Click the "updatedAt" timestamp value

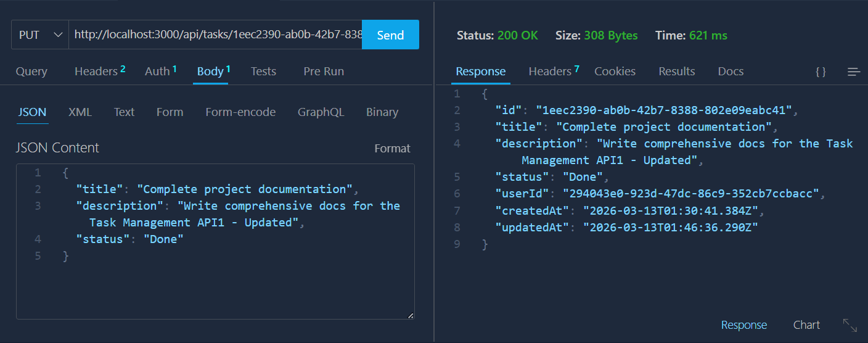click(x=671, y=227)
